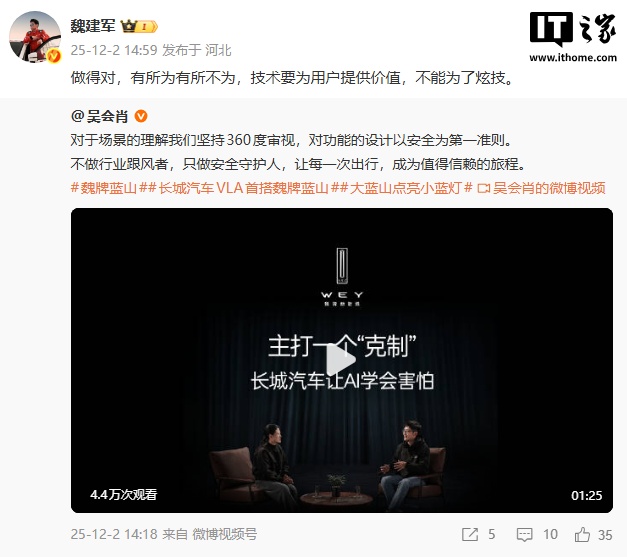Screen dimensions: 627x557
Task: Click the verified badge beside 吴会肖
Action: (141, 116)
